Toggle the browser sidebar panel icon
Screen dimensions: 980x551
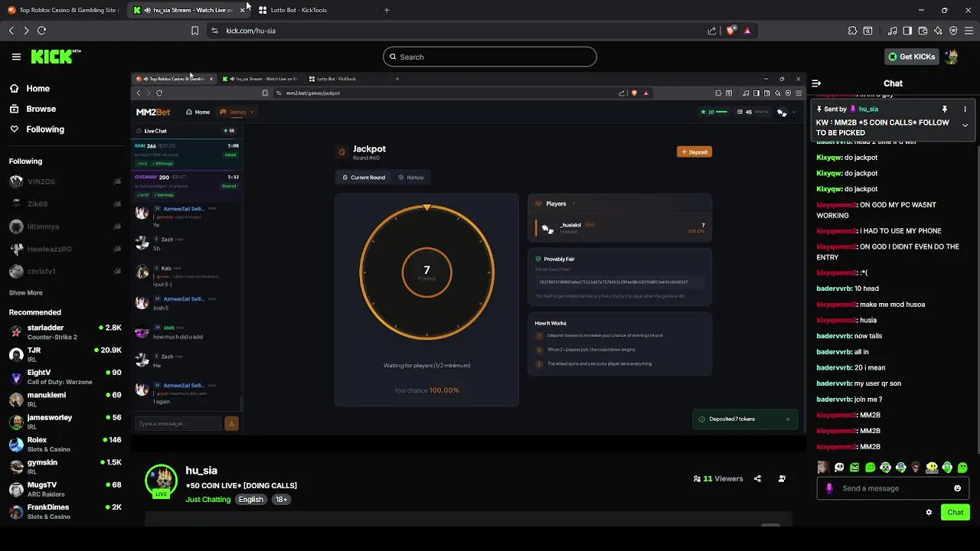(x=907, y=31)
